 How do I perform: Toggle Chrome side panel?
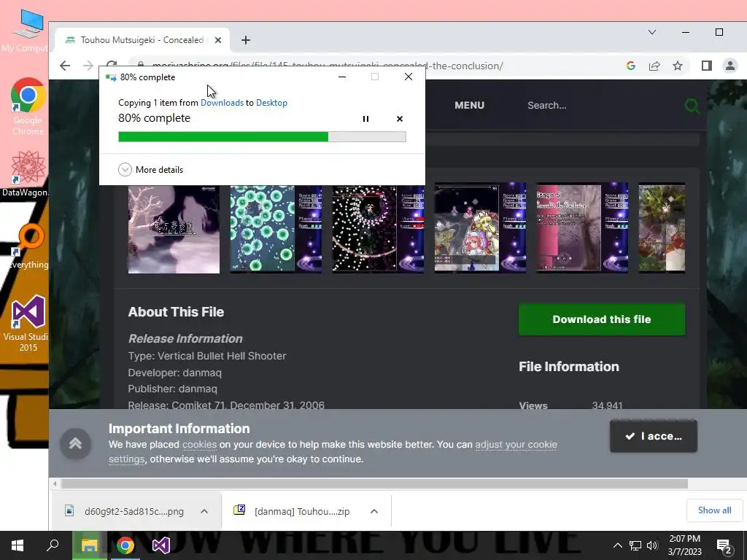pos(706,66)
